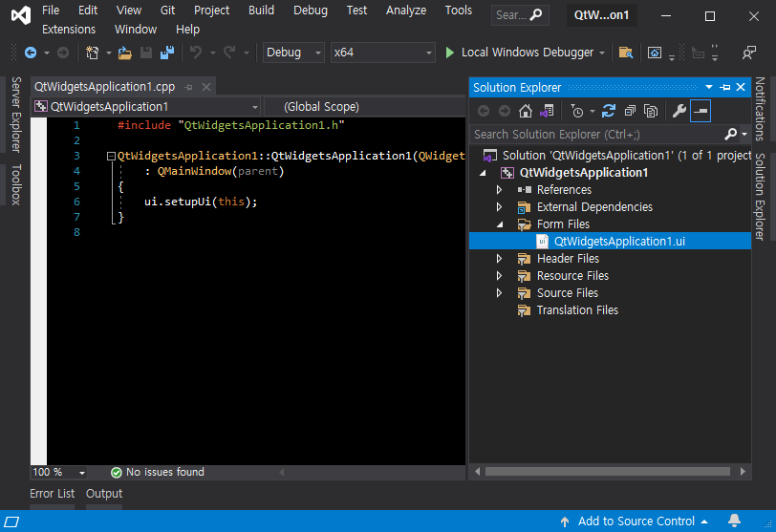Collapse code outlining box on line 3
The height and width of the screenshot is (532, 776).
pyautogui.click(x=111, y=157)
